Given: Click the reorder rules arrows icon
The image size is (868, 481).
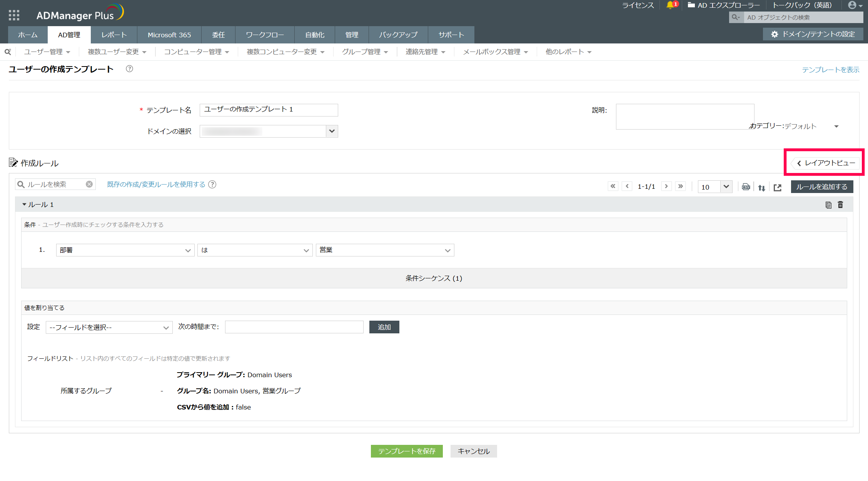Looking at the screenshot, I should 761,188.
